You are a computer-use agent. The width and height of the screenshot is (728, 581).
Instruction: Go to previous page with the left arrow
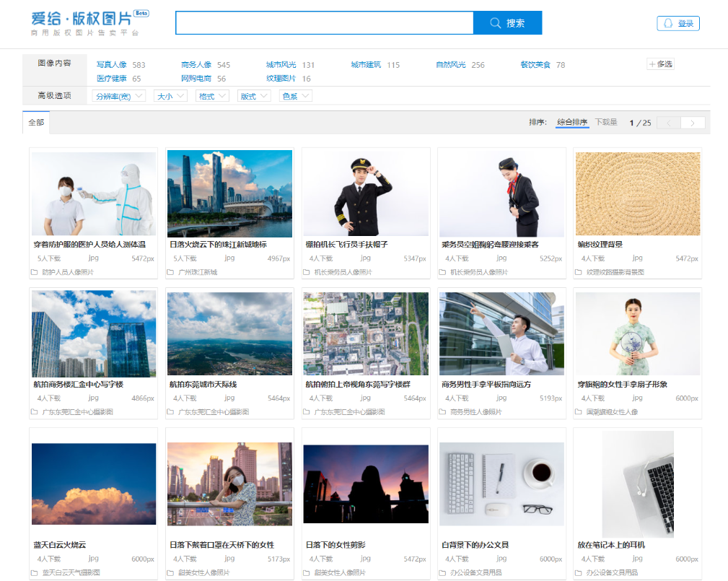pos(669,123)
